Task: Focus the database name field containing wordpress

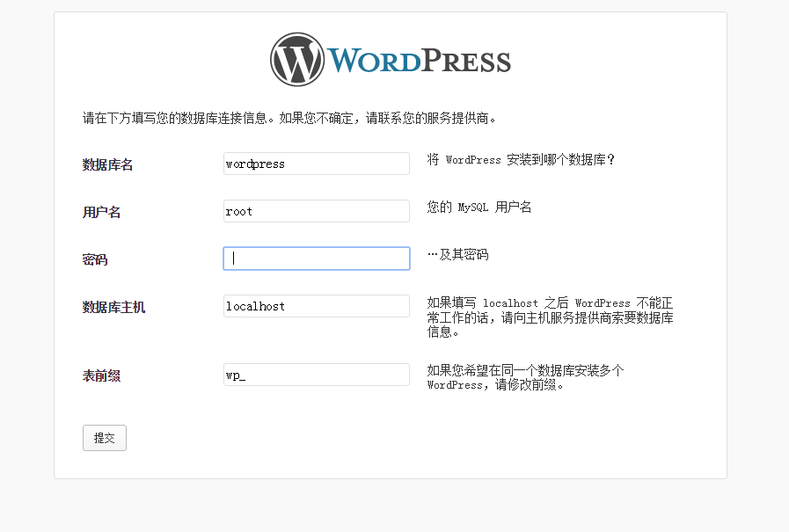Action: 317,164
